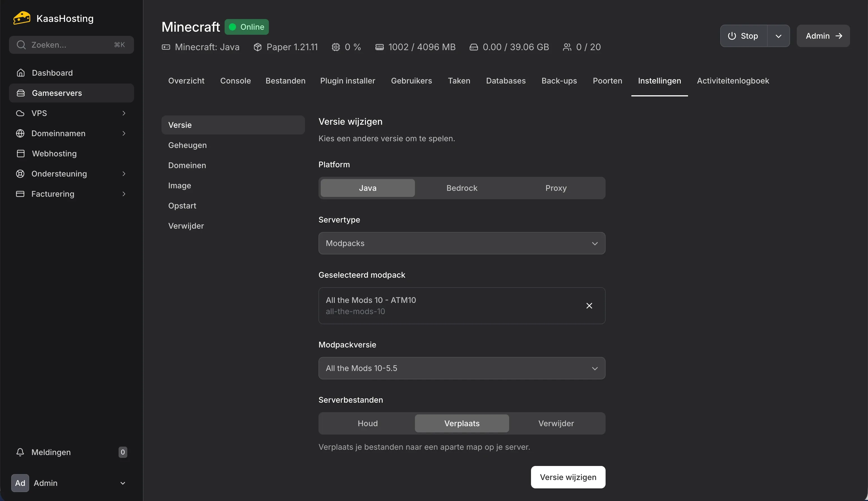Open the Servertype dropdown showing Modpacks
The height and width of the screenshot is (501, 868).
(461, 243)
